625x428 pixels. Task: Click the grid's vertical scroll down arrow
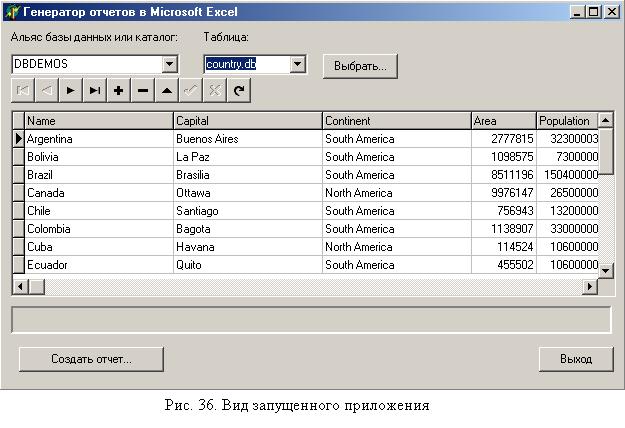click(x=605, y=271)
